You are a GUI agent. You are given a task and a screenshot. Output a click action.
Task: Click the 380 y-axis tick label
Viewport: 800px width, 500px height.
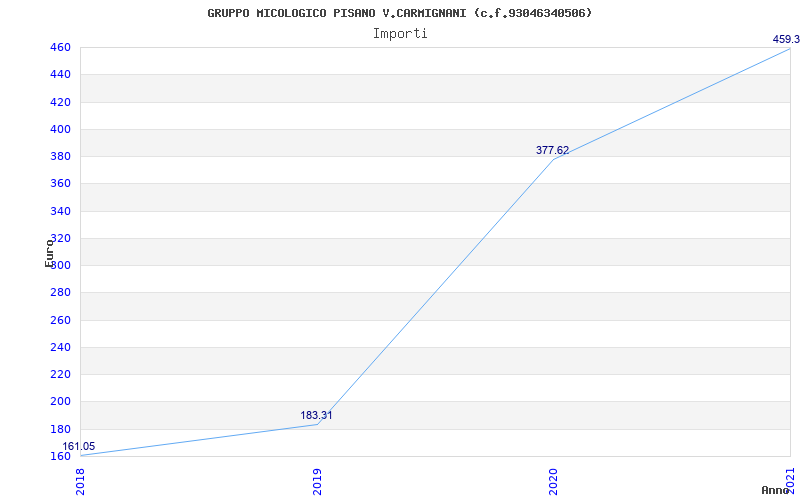click(x=60, y=157)
